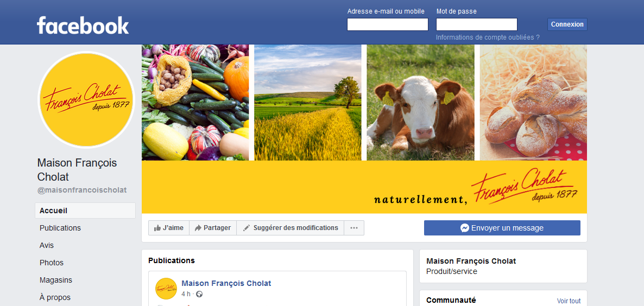The width and height of the screenshot is (644, 306).
Task: Select Accueil in the sidebar menu
Action: coord(85,211)
